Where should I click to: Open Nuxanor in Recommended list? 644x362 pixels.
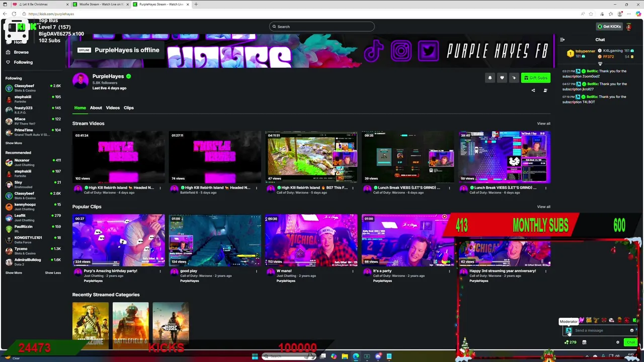pos(33,162)
